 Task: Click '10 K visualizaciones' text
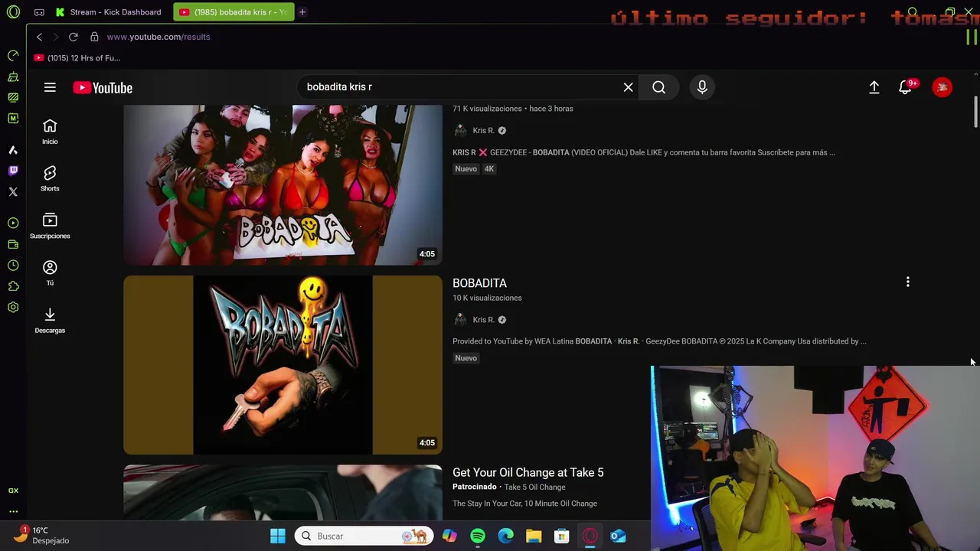point(487,298)
